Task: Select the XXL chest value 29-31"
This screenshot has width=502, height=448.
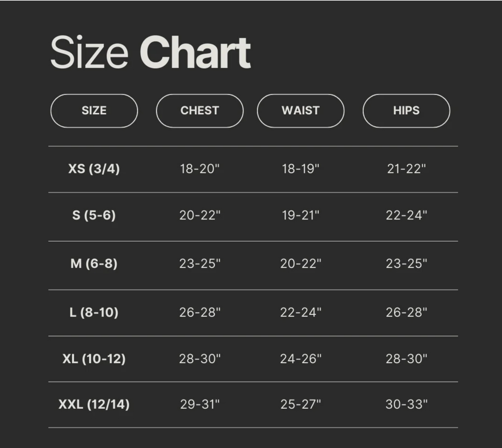Action: coord(200,404)
